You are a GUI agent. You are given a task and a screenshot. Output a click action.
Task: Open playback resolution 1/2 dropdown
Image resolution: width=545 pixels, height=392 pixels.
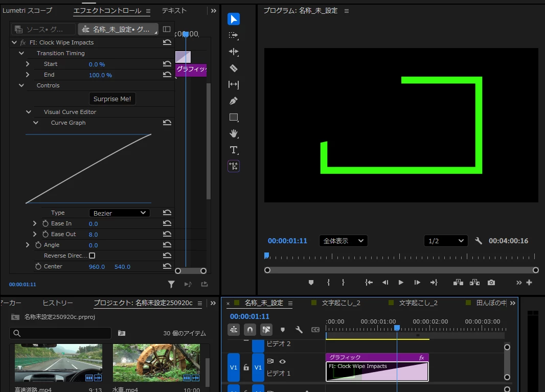pyautogui.click(x=446, y=241)
